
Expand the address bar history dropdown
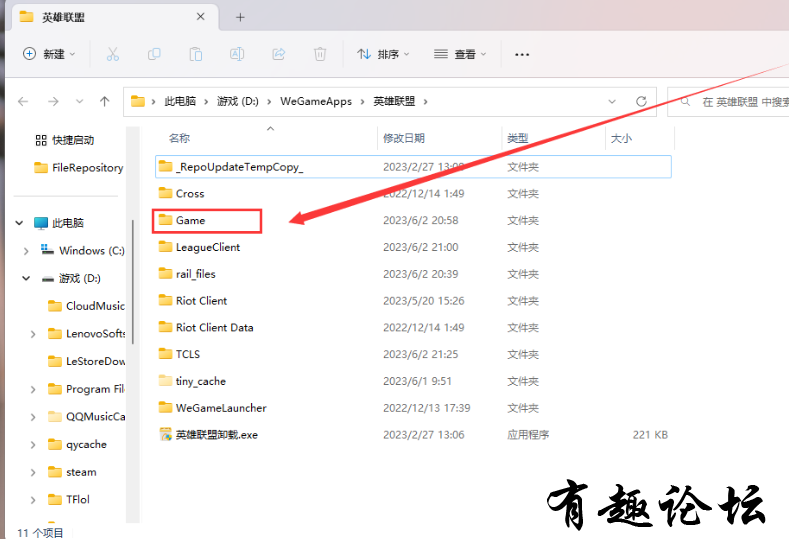coord(612,102)
